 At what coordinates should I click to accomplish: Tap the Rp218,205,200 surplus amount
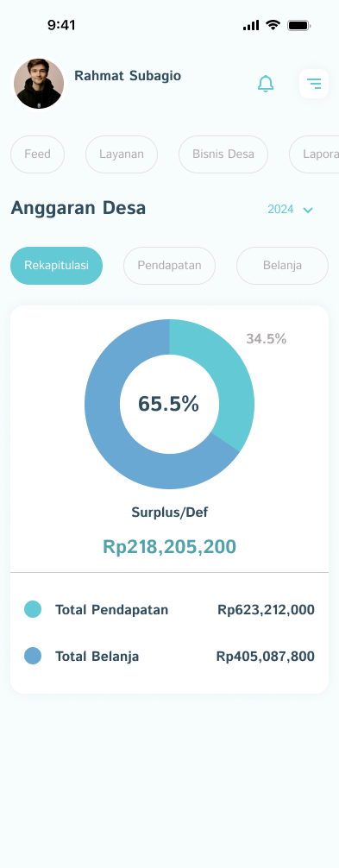(x=169, y=547)
